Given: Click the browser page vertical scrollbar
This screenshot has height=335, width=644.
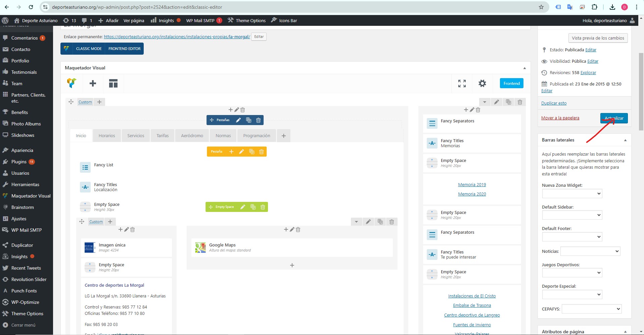Looking at the screenshot, I should tap(641, 91).
